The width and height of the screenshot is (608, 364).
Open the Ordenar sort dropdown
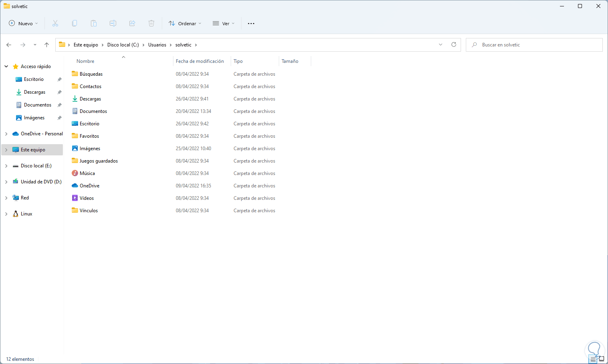click(x=185, y=23)
